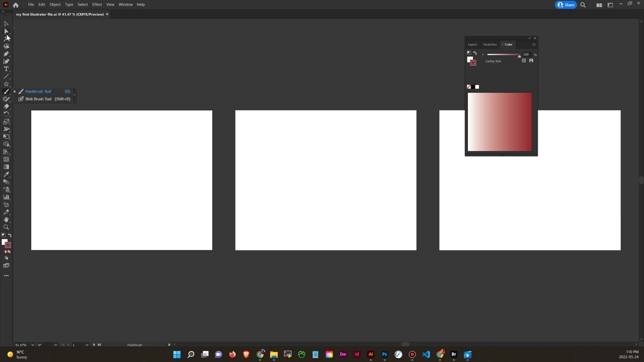Toggle drawing mode at toolbar bottom

coord(6,258)
